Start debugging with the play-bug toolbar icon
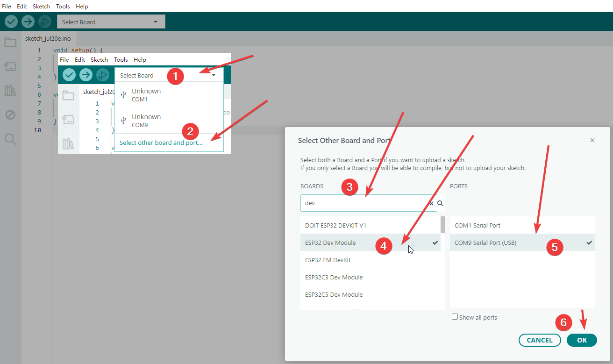Screen dimensions: 613x364 [45, 21]
